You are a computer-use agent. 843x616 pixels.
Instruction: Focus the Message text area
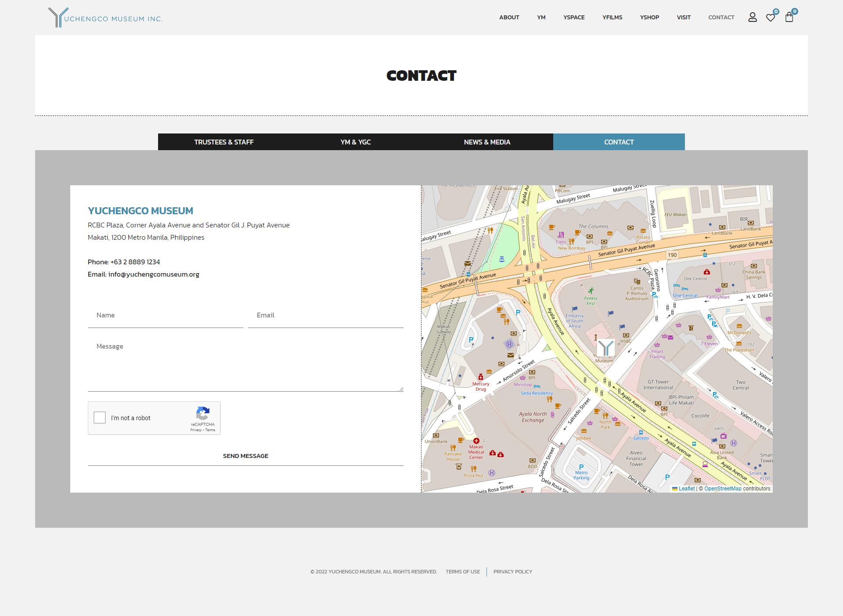[245, 363]
